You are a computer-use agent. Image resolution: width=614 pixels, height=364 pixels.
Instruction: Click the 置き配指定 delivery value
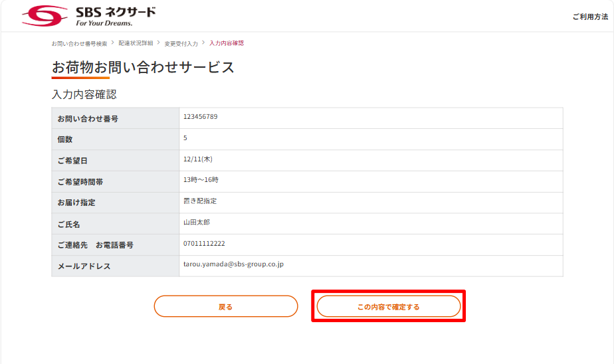tap(200, 201)
